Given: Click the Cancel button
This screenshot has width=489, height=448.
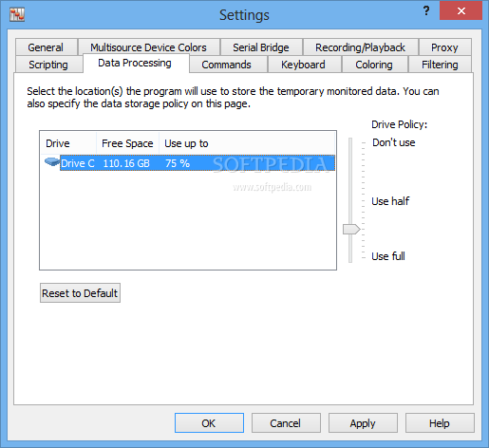Looking at the screenshot, I should [286, 423].
